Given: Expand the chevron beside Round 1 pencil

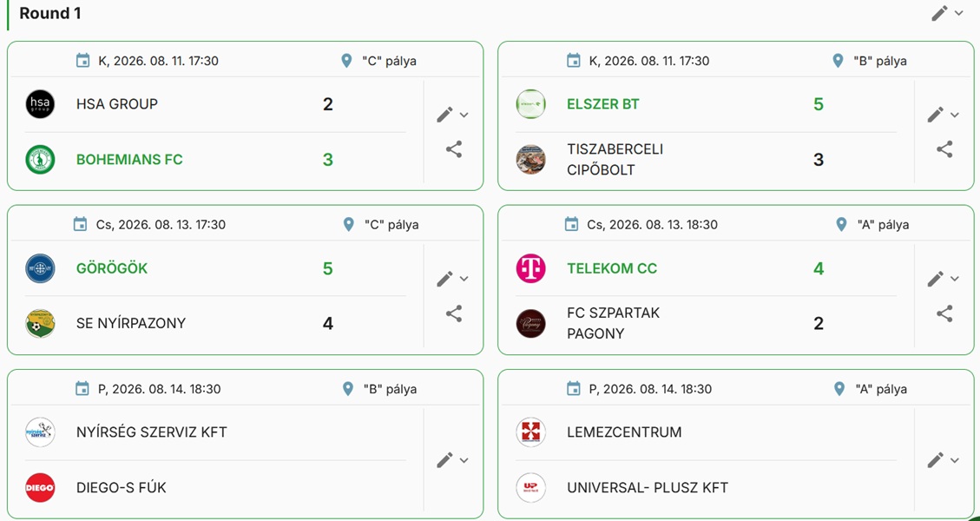Looking at the screenshot, I should [x=959, y=13].
